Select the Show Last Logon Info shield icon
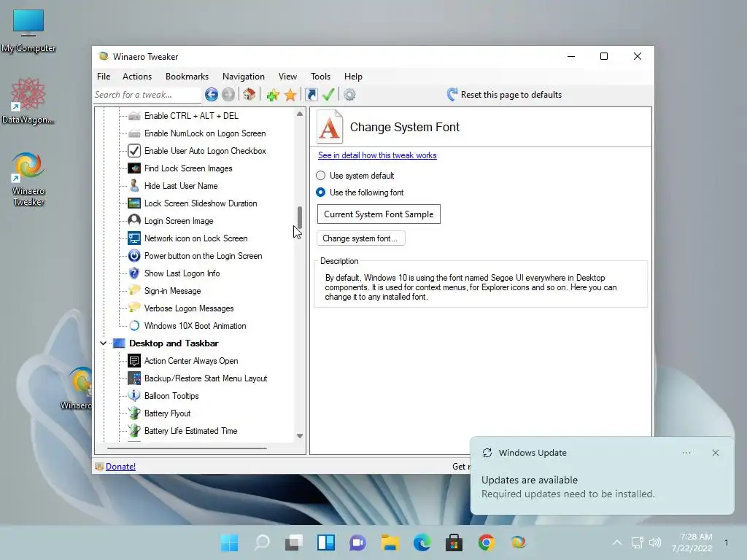This screenshot has width=747, height=560. point(134,273)
